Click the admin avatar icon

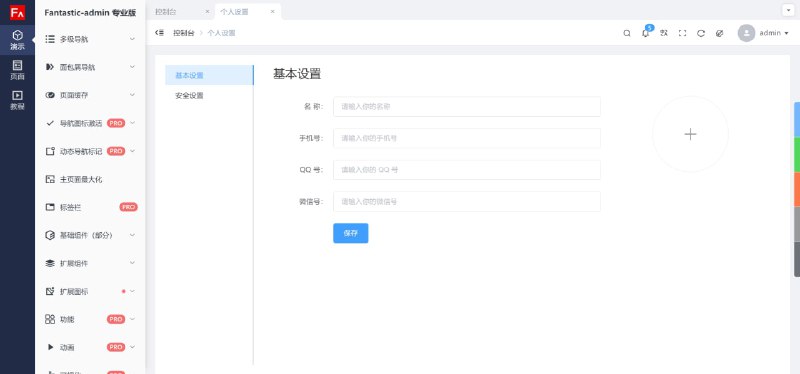(746, 33)
